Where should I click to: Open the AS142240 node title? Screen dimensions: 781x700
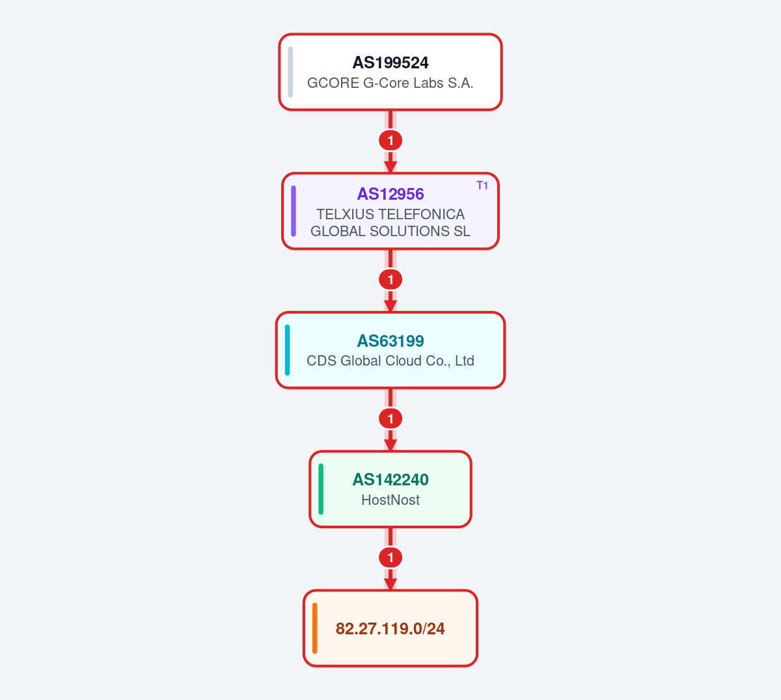(390, 479)
